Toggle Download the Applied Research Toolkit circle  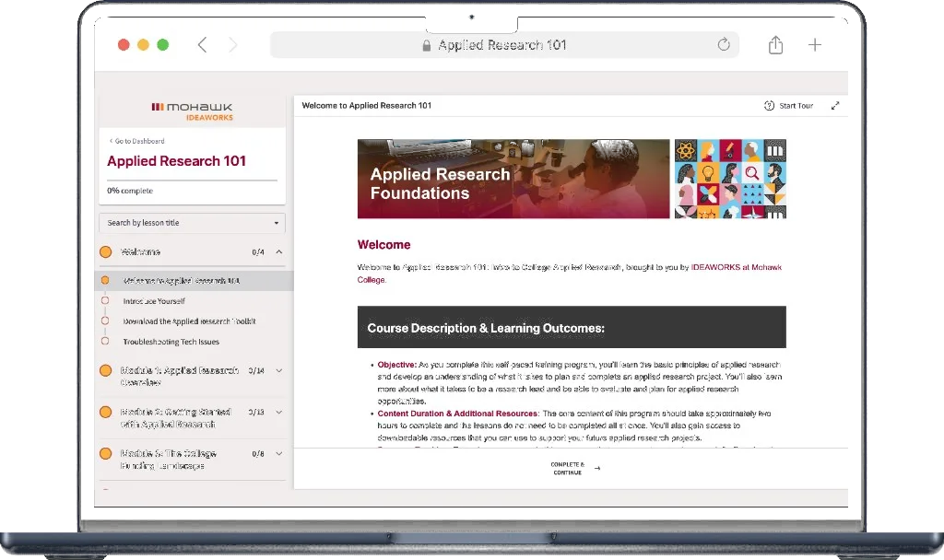(x=104, y=321)
